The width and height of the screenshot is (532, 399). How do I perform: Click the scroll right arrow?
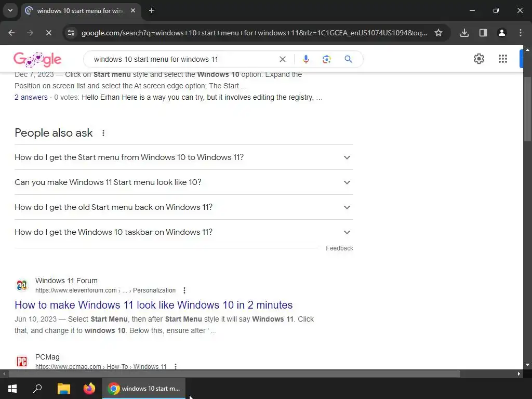(x=519, y=374)
